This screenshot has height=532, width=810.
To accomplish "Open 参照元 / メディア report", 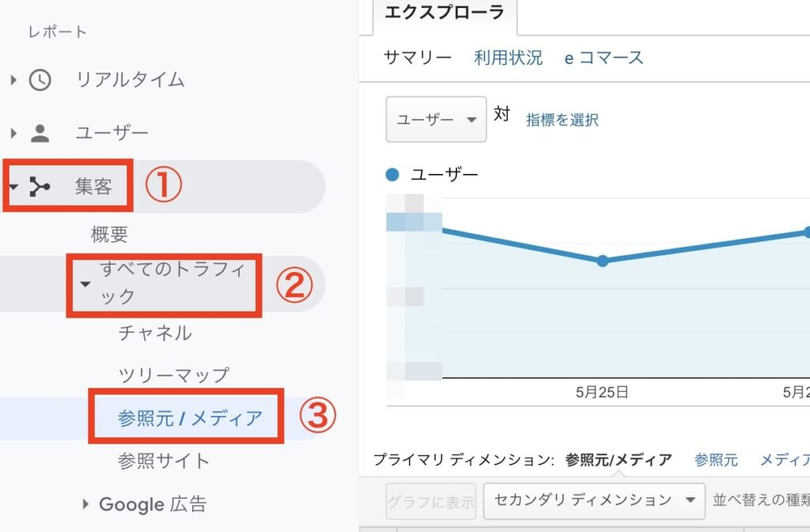I will coord(190,418).
